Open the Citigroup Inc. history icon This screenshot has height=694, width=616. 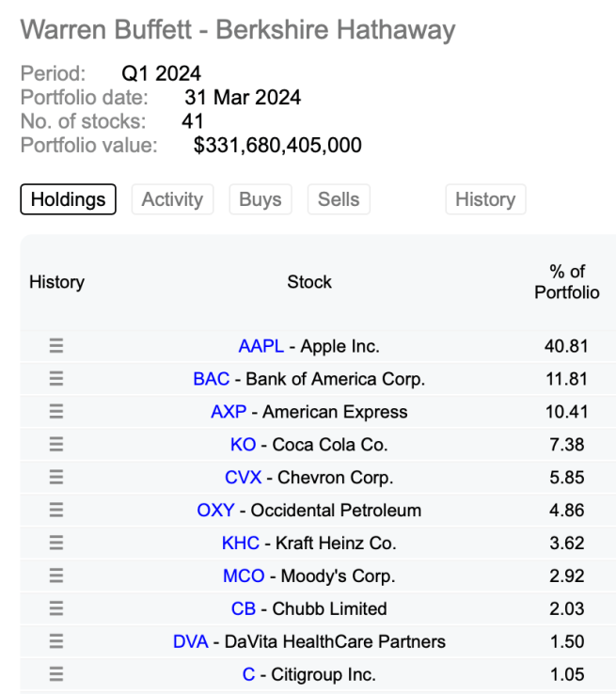tap(56, 674)
